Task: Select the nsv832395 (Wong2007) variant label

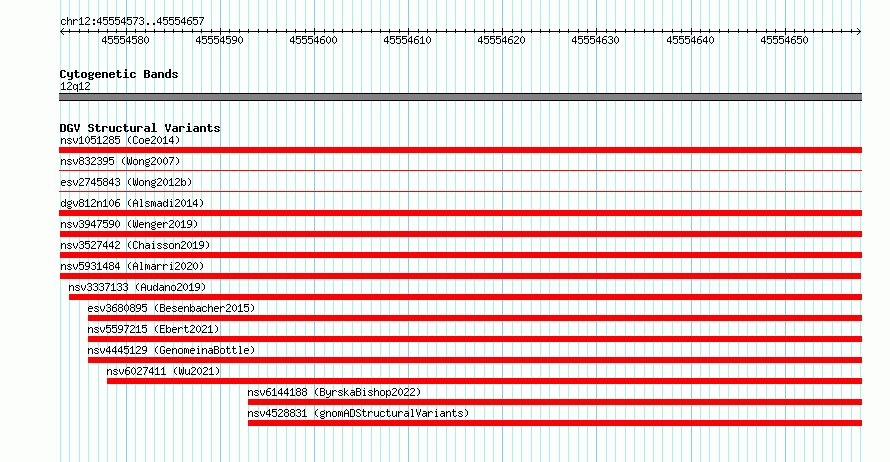Action: (120, 161)
